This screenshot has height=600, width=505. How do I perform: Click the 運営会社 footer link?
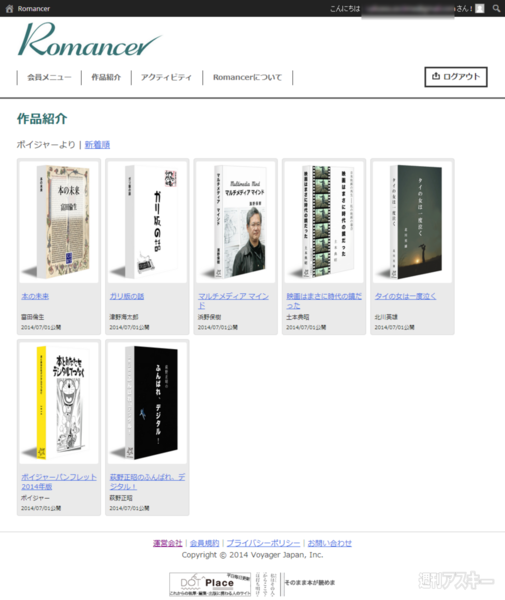click(x=168, y=543)
